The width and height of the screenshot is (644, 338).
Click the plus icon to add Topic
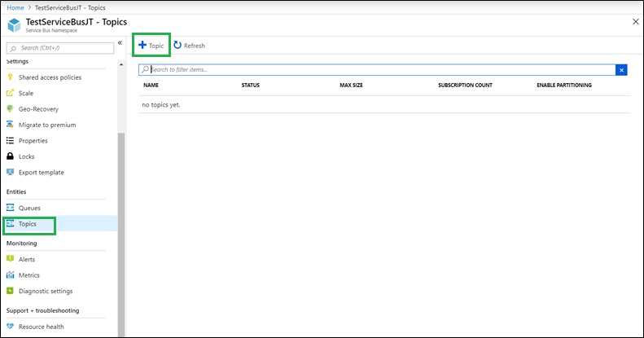tap(142, 45)
